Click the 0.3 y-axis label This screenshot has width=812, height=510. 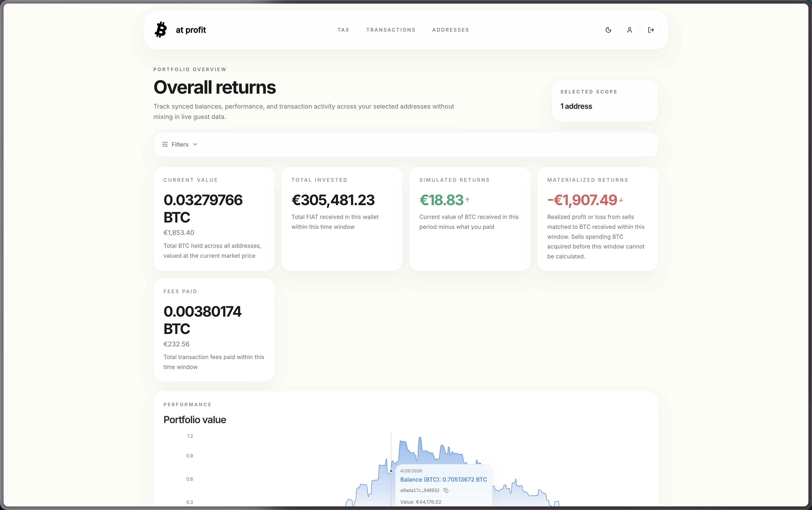tap(189, 502)
